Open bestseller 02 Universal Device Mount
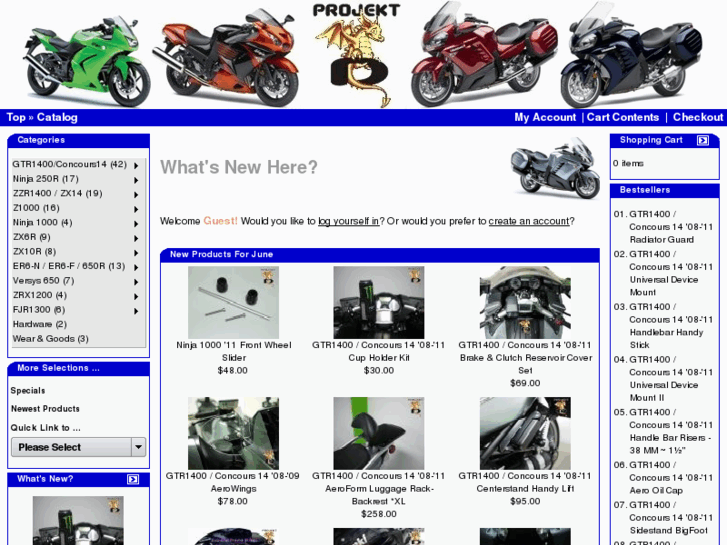 point(671,273)
